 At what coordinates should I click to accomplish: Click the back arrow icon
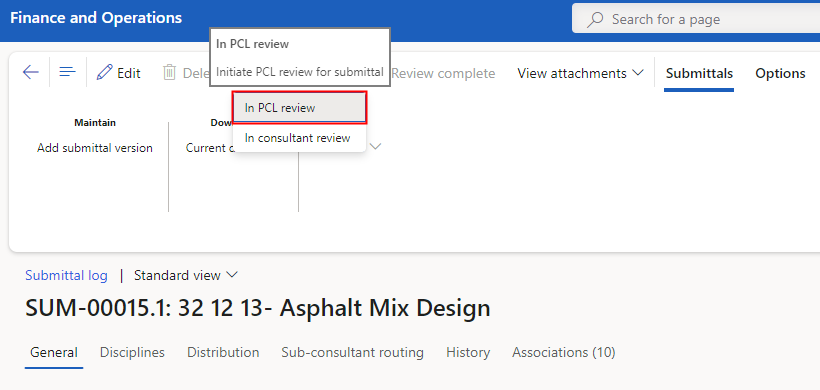click(x=31, y=72)
